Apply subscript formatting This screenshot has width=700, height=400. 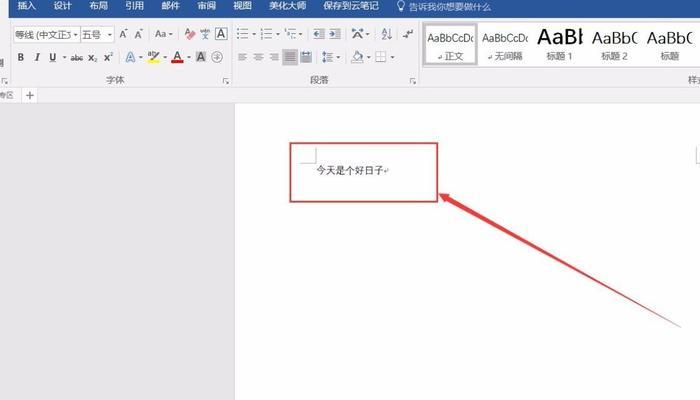tap(92, 58)
